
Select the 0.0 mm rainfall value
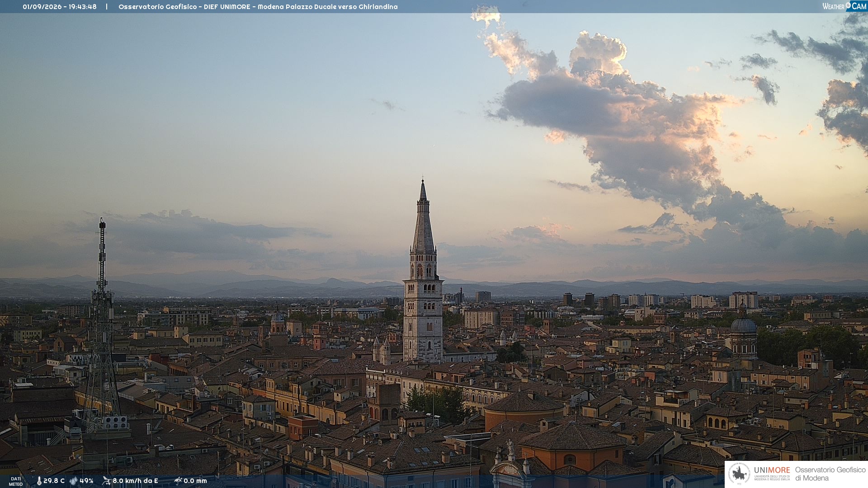(195, 481)
